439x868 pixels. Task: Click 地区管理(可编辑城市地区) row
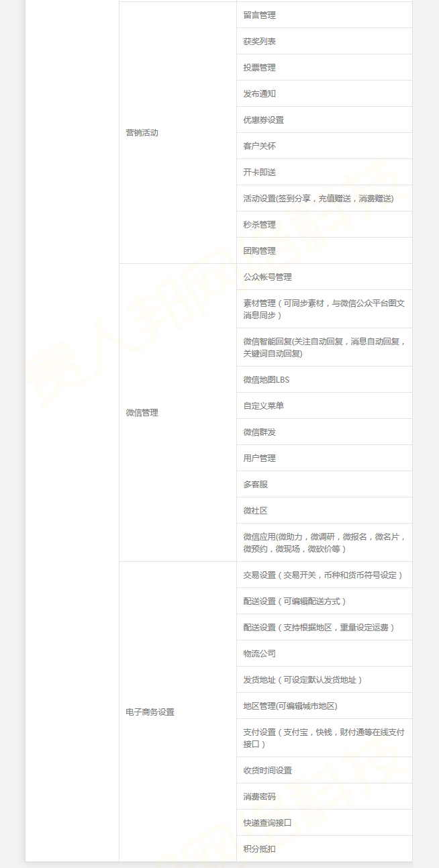(324, 706)
